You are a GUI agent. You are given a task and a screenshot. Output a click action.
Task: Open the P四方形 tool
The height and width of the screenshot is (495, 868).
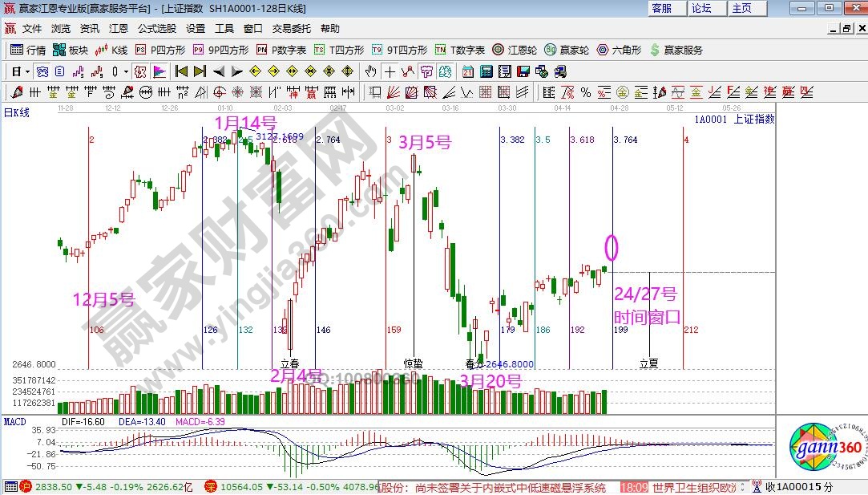(160, 50)
